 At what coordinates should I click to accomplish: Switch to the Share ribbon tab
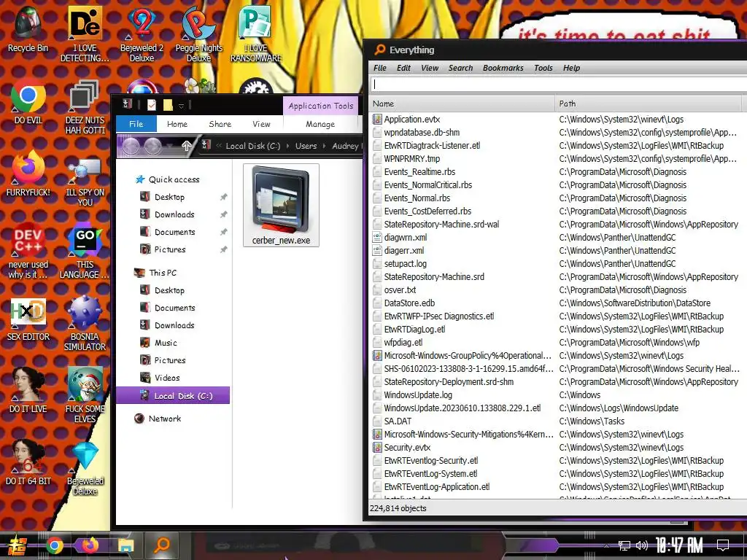(x=220, y=124)
